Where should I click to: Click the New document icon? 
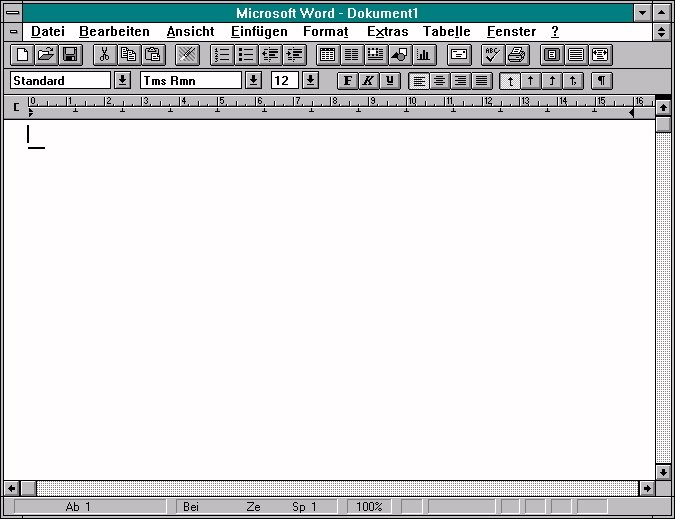tap(20, 55)
